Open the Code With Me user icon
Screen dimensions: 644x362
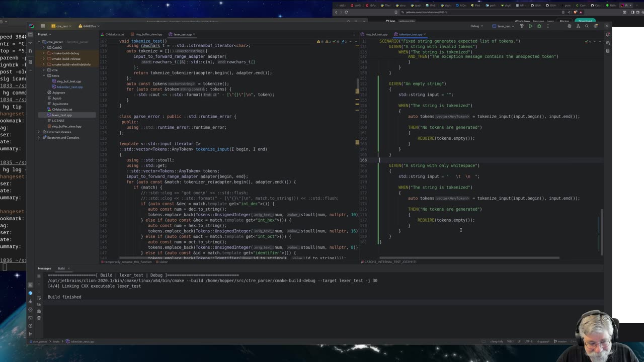point(578,26)
